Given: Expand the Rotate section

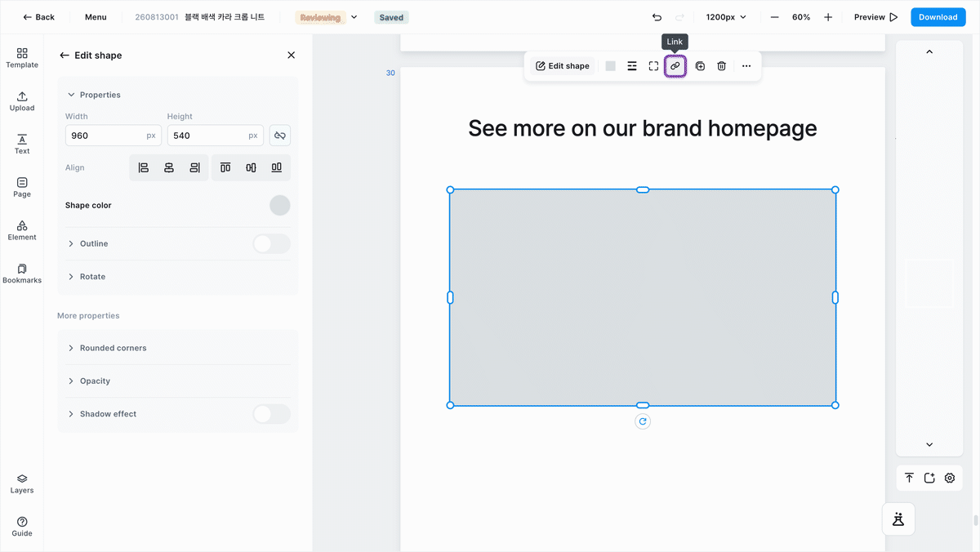Looking at the screenshot, I should tap(87, 277).
